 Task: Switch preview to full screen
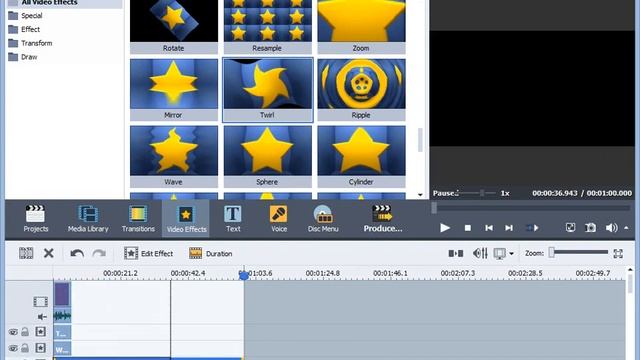(x=570, y=228)
